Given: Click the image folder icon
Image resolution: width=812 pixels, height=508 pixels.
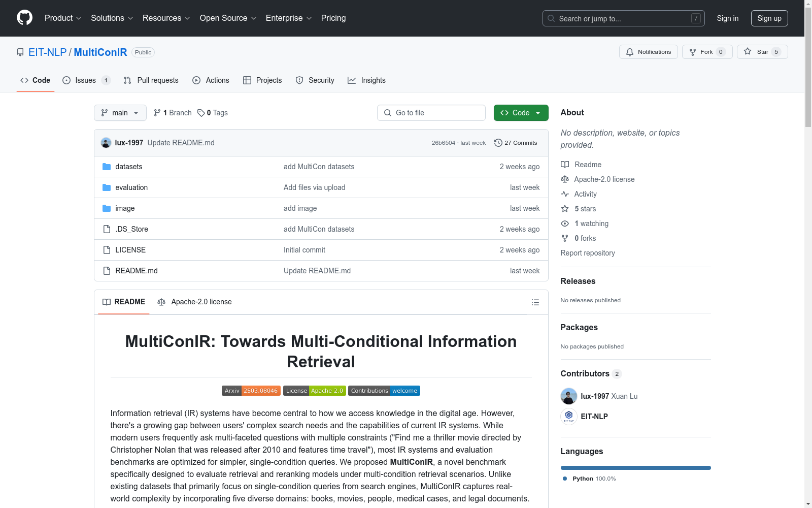Looking at the screenshot, I should [107, 208].
